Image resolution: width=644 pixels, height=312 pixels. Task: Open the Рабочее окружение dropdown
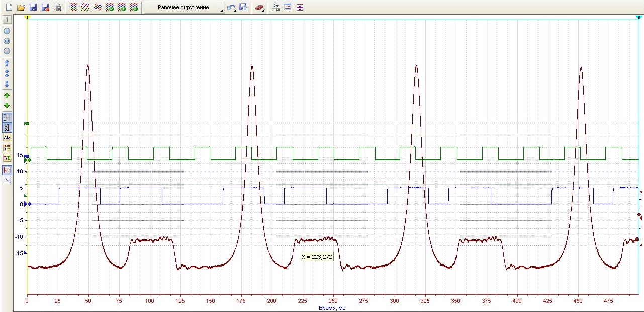(183, 7)
